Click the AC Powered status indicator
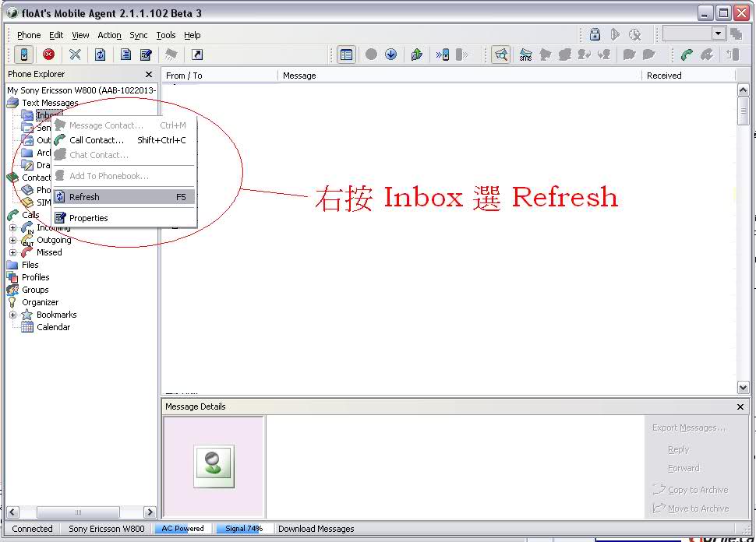The width and height of the screenshot is (756, 542). pos(182,529)
